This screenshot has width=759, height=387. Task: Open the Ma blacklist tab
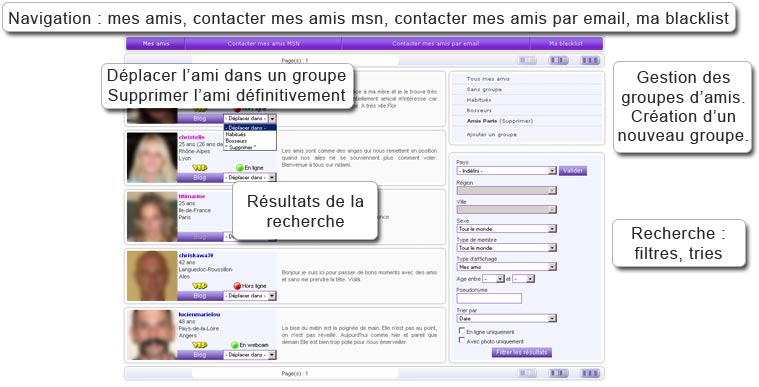pos(566,44)
